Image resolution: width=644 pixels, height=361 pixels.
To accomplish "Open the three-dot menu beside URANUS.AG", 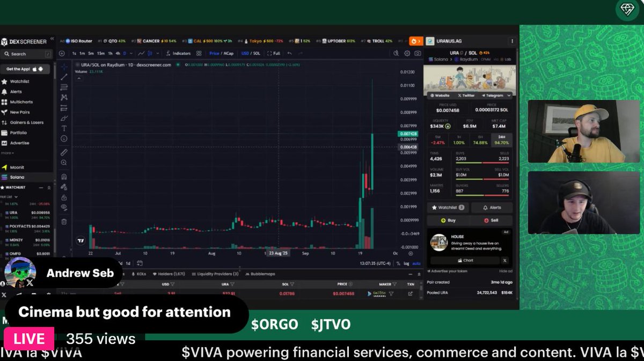I will [x=512, y=41].
